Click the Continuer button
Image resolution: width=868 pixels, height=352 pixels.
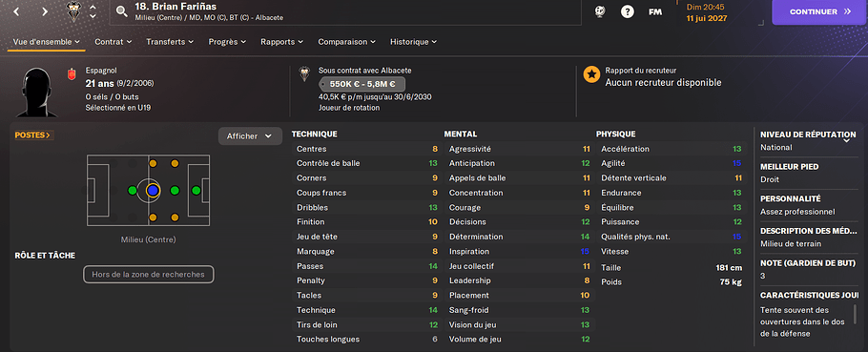point(817,11)
